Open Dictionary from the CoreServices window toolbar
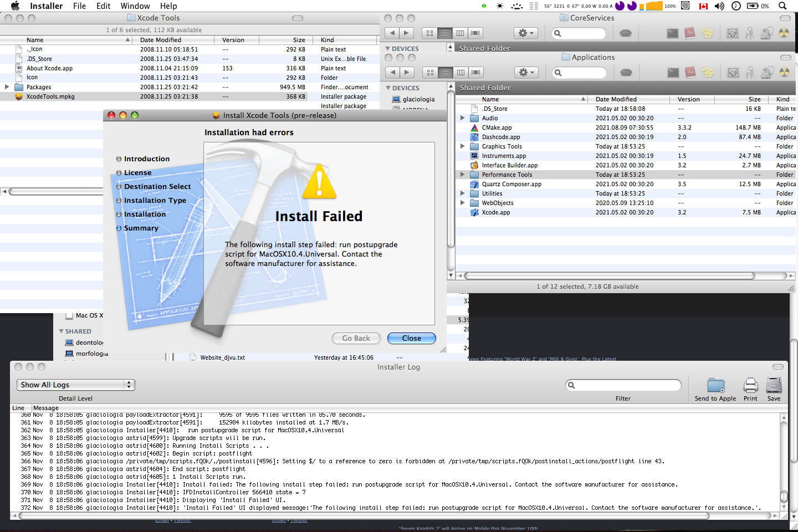The height and width of the screenshot is (532, 798). 690,33
